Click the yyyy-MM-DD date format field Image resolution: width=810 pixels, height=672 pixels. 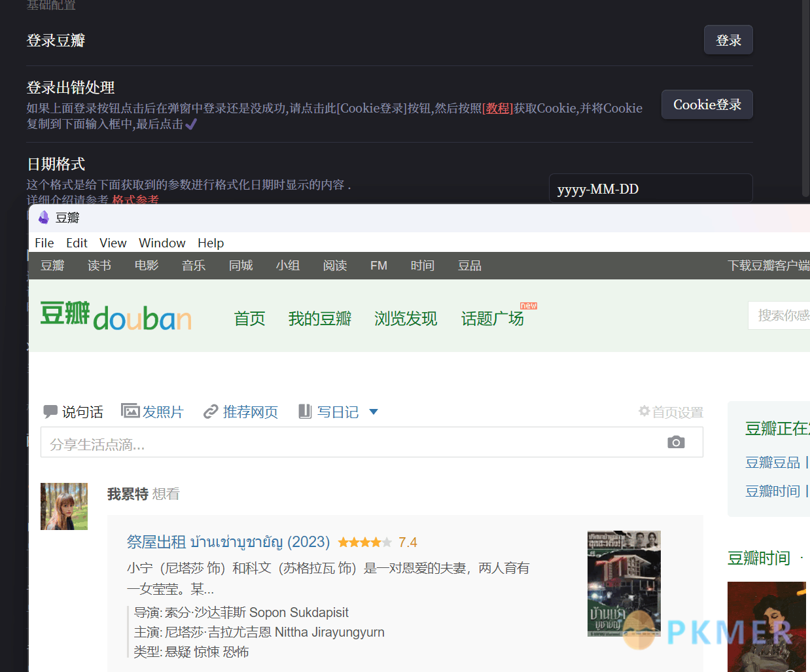tap(650, 188)
